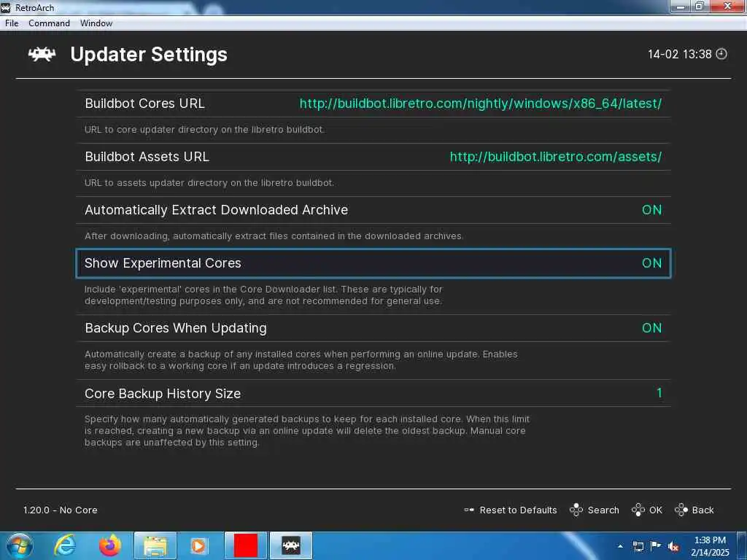Click the Search gamepad button icon

(576, 510)
